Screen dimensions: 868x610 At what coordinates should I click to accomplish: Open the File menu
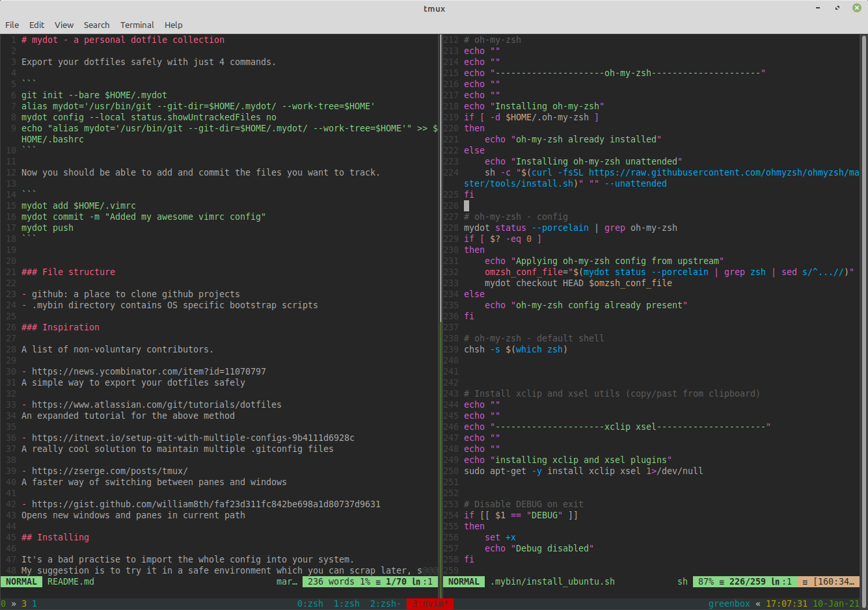pyautogui.click(x=12, y=25)
